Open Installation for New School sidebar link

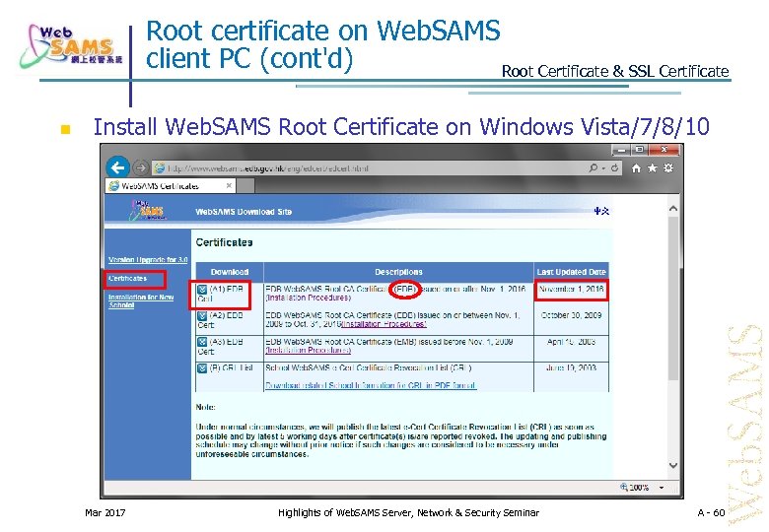pyautogui.click(x=141, y=300)
